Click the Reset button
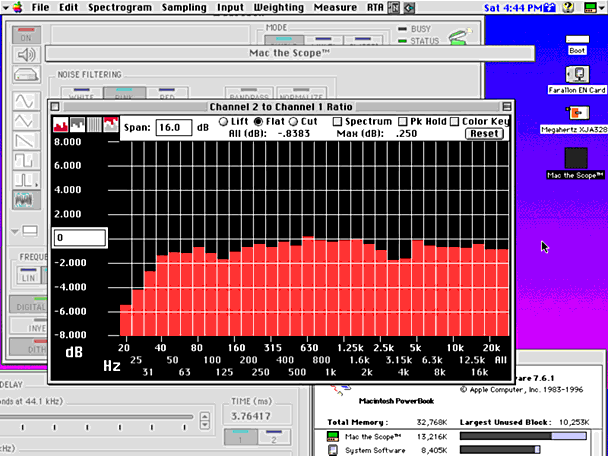This screenshot has width=608, height=456. tap(484, 134)
